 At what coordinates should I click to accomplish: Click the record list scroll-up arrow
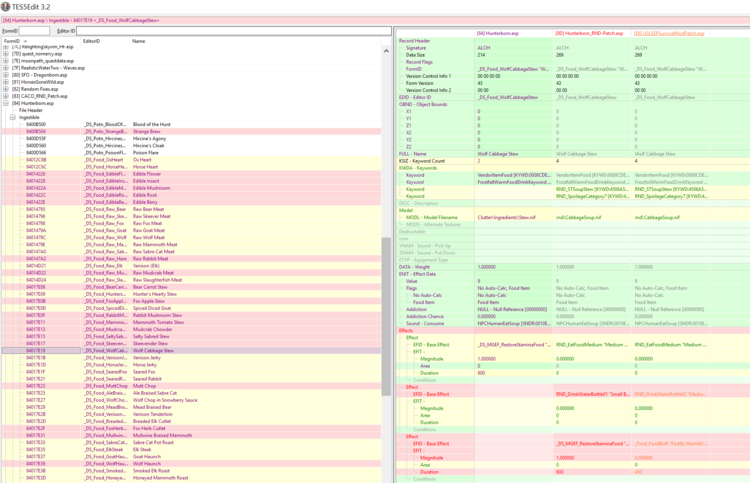pyautogui.click(x=386, y=50)
